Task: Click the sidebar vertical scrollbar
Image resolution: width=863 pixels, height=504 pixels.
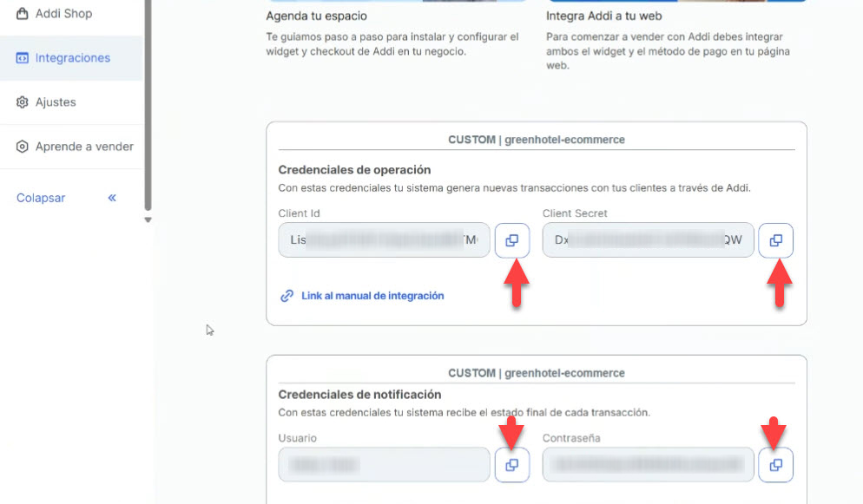Action: [x=148, y=104]
